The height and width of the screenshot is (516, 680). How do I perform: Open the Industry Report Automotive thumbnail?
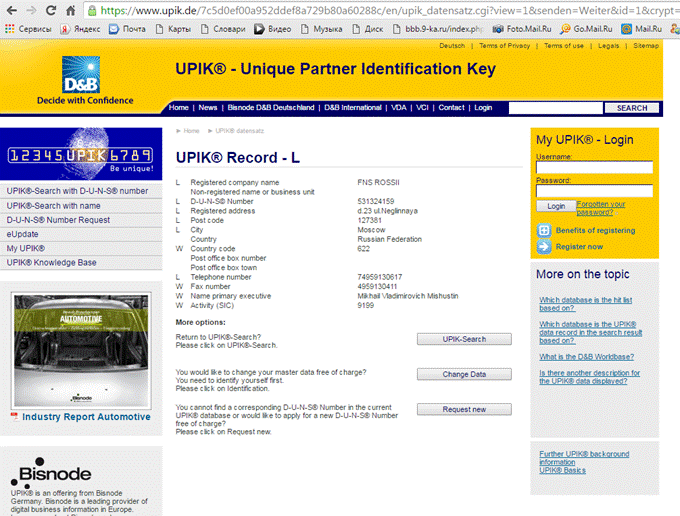click(x=81, y=357)
